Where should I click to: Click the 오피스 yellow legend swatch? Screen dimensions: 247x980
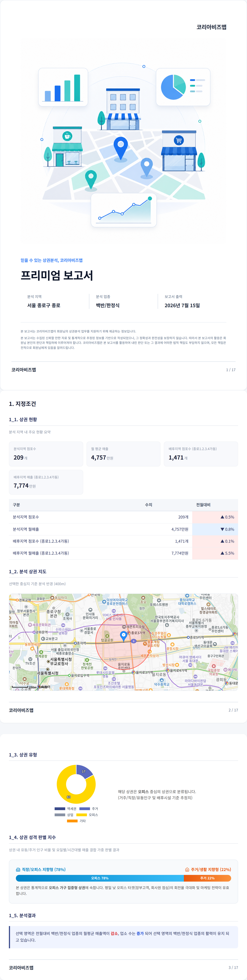tap(81, 815)
